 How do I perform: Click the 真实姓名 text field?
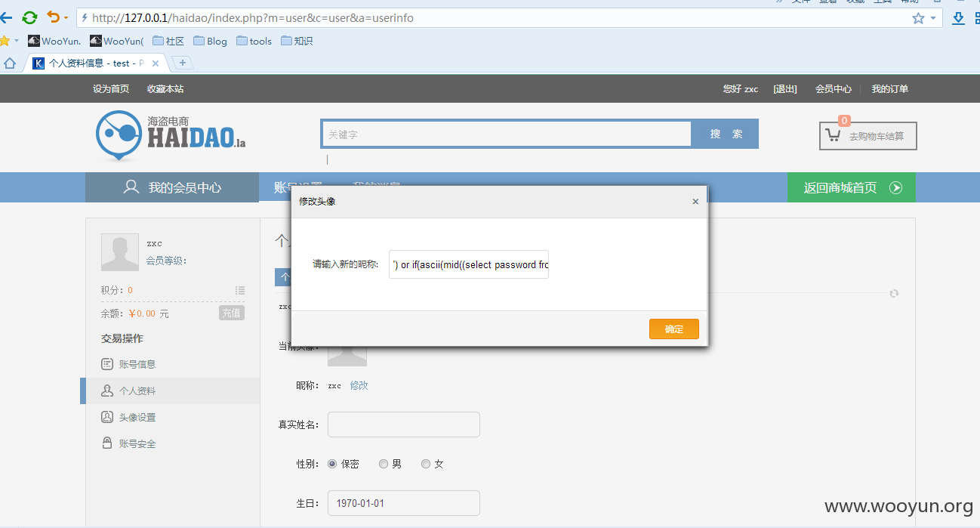tap(404, 425)
